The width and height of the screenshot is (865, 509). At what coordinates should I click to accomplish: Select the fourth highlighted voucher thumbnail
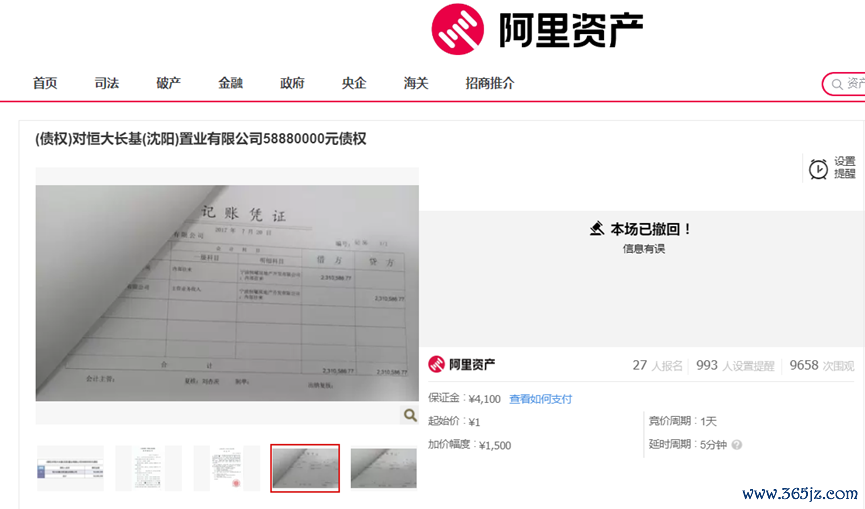[x=305, y=468]
